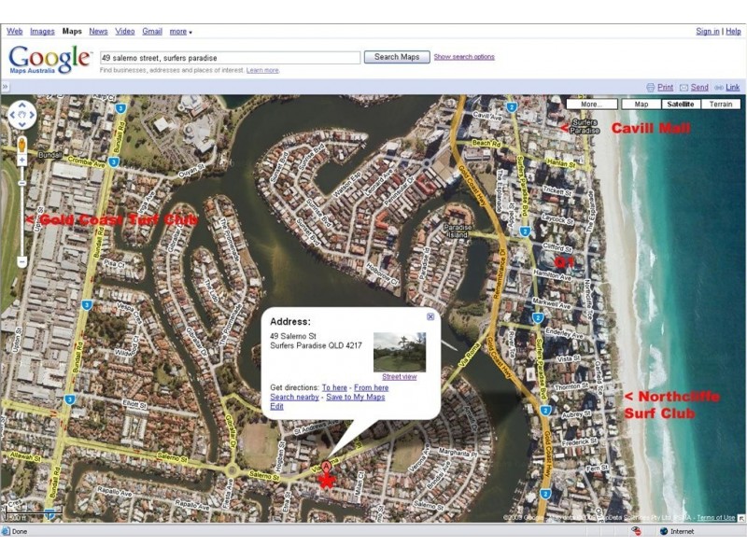Click the envelope Send icon

(684, 88)
